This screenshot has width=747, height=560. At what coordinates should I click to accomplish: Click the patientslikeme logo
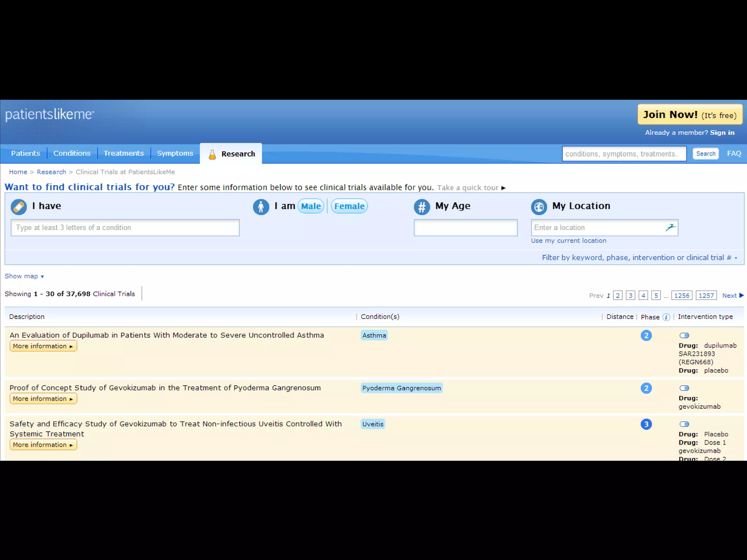coord(50,114)
